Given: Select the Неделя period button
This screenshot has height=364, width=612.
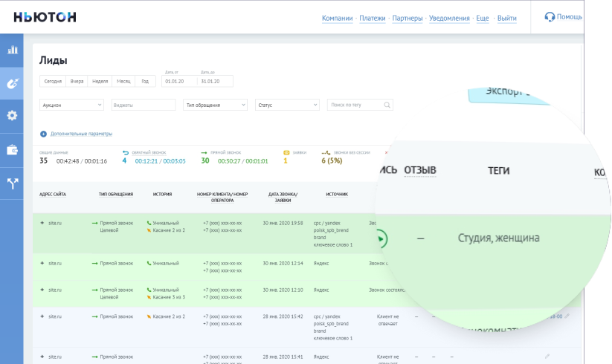Looking at the screenshot, I should 100,81.
